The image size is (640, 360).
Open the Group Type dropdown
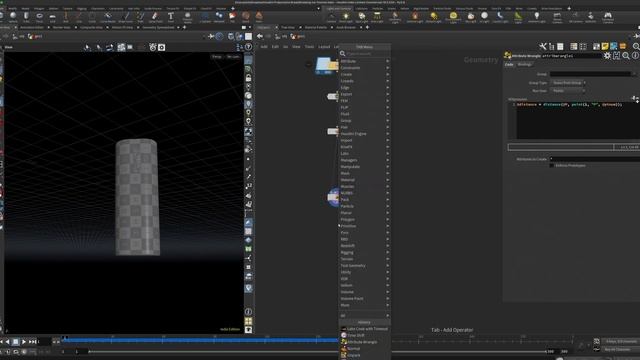coord(568,83)
